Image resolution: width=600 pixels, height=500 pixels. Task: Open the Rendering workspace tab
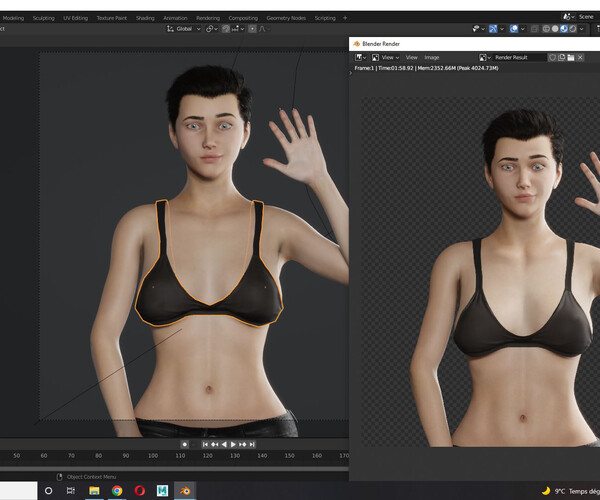click(x=208, y=18)
